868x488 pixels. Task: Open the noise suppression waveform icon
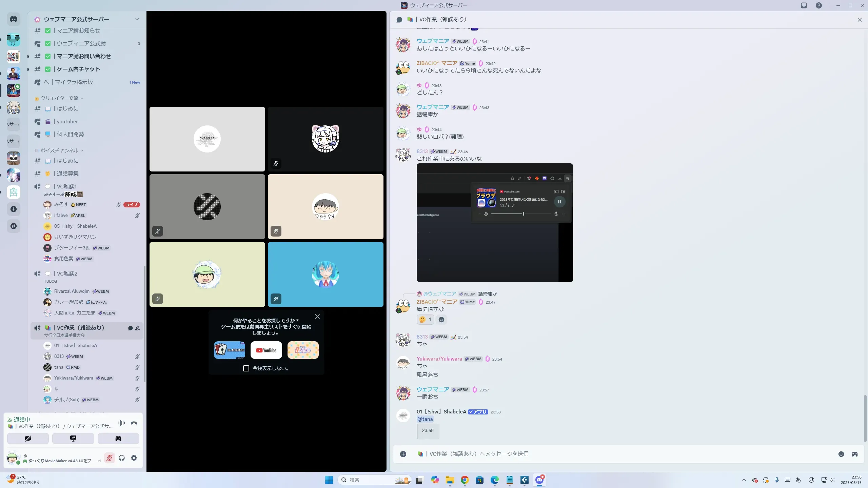121,423
